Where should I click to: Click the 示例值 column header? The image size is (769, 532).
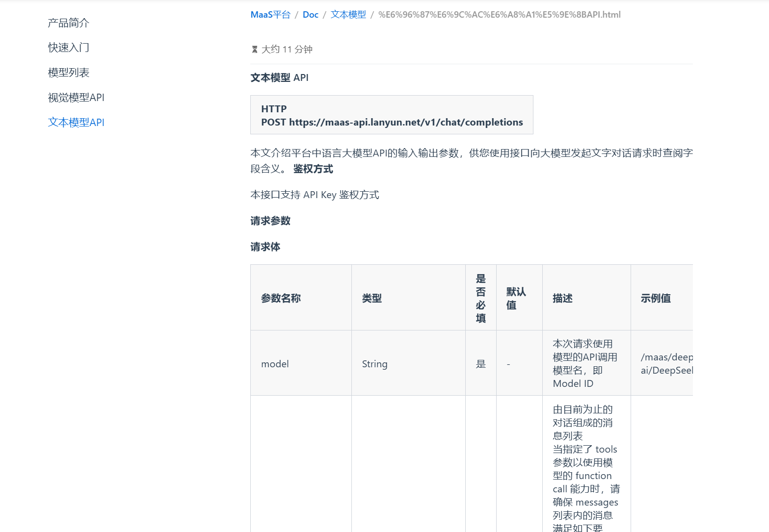point(656,298)
